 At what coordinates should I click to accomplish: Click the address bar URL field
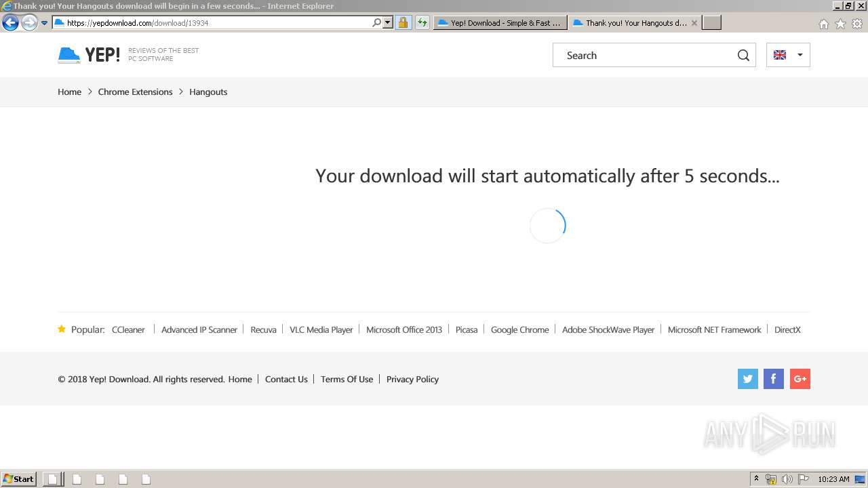[212, 22]
